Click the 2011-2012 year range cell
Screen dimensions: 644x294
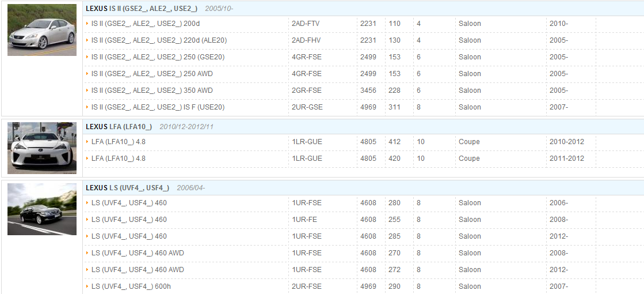[x=567, y=159]
